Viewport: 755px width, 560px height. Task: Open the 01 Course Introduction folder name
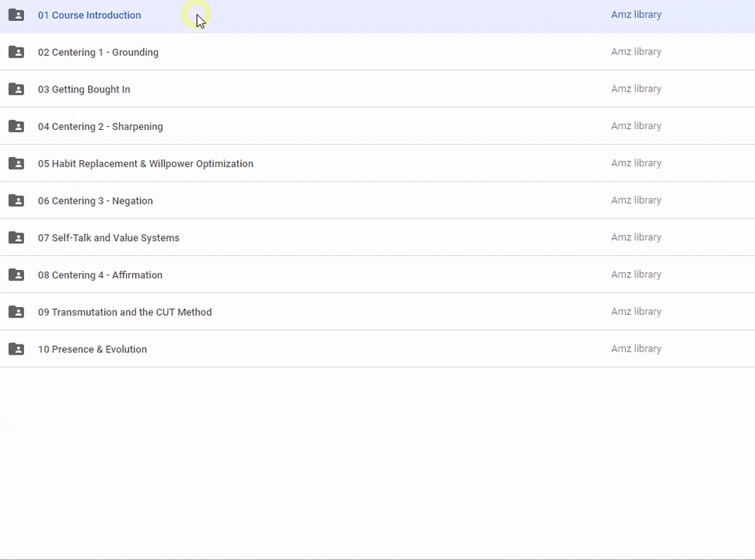89,16
